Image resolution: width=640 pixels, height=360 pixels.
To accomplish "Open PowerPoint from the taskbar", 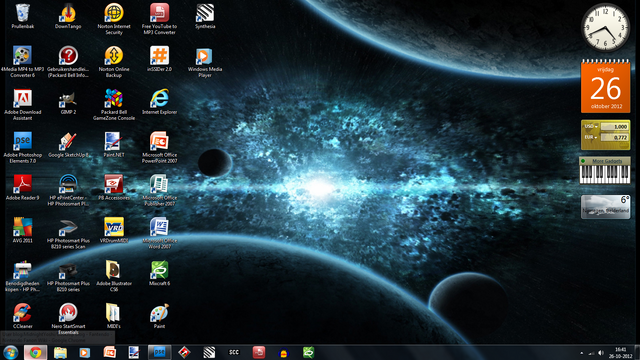I will coord(109,352).
